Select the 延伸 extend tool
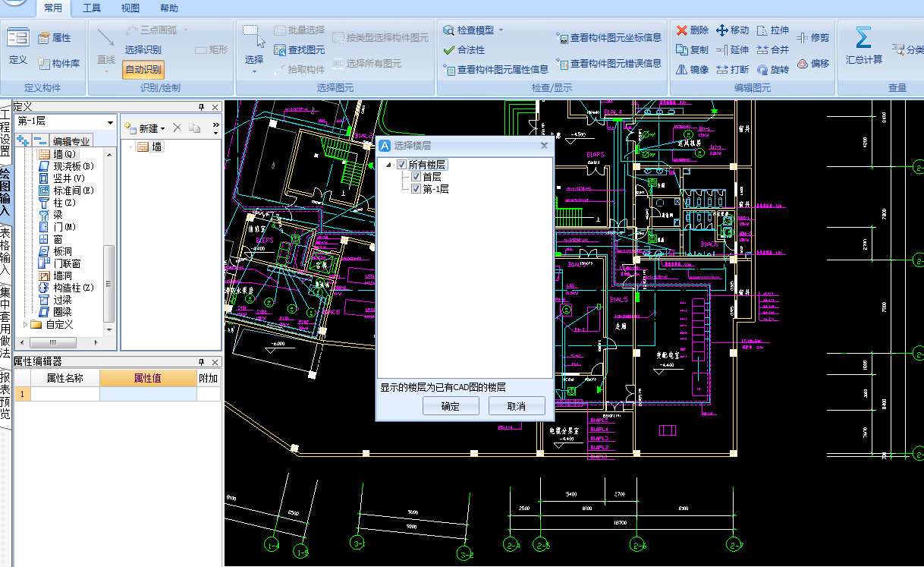 pos(733,50)
